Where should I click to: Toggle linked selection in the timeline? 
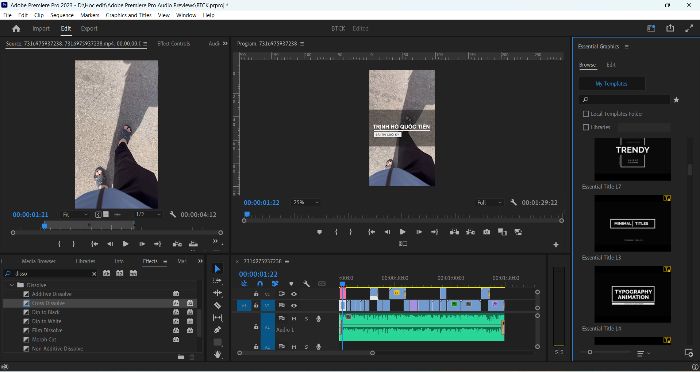[275, 284]
